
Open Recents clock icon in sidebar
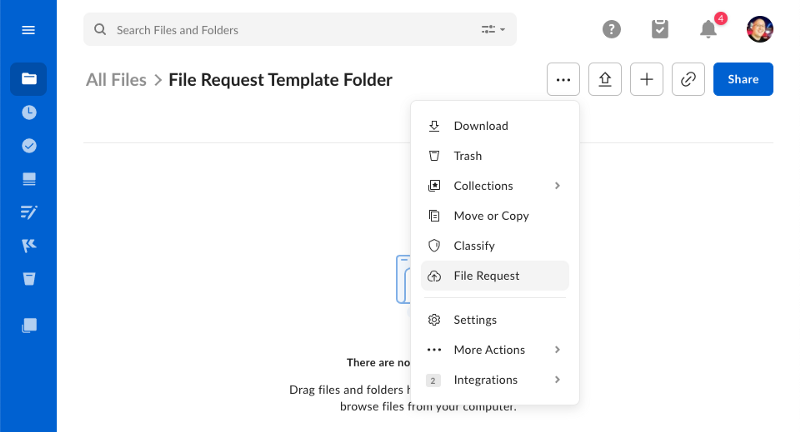pos(29,112)
